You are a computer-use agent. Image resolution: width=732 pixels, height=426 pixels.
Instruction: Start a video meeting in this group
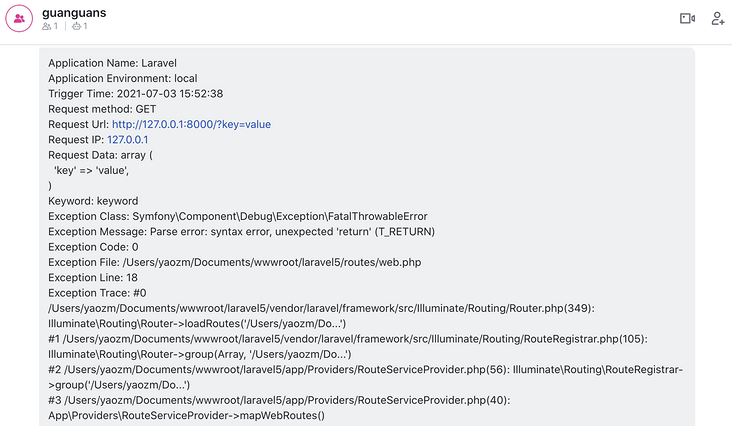coord(687,19)
